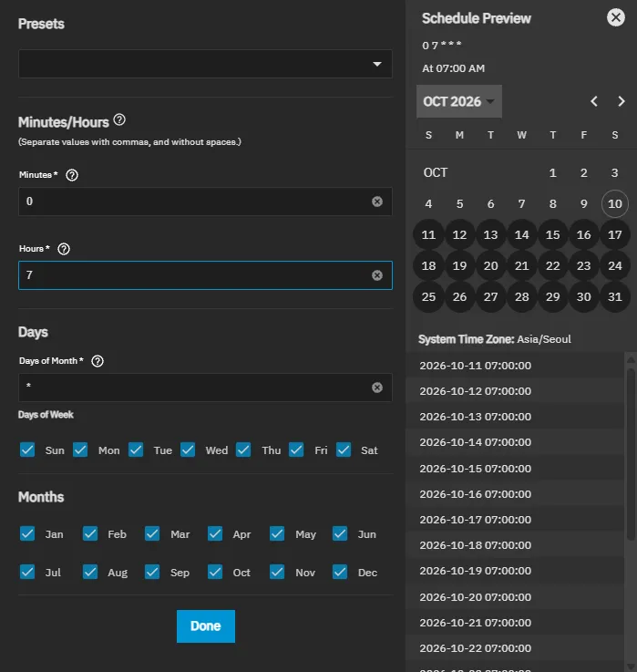The height and width of the screenshot is (672, 637).
Task: Clear the Minutes field value
Action: 377,202
